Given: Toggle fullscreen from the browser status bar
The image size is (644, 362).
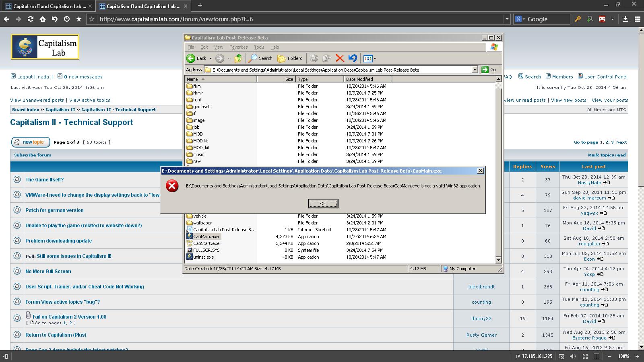Looking at the screenshot, I should (585, 356).
